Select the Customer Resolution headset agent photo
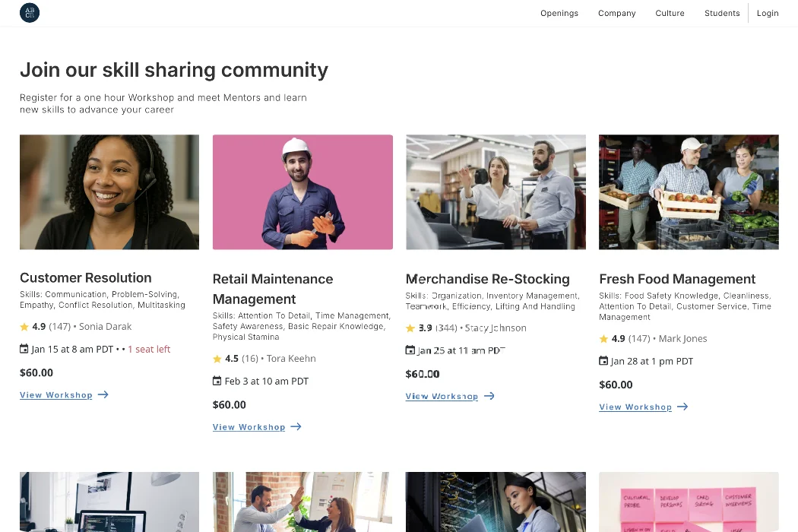 click(109, 192)
